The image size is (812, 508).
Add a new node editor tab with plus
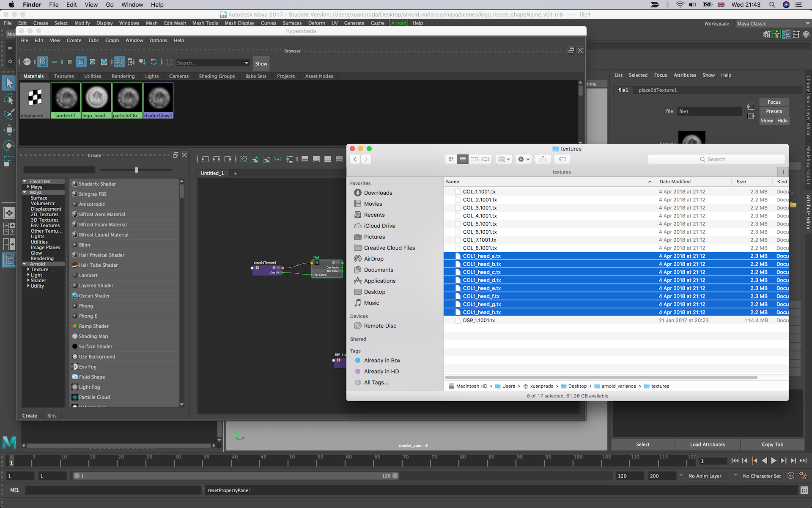236,173
